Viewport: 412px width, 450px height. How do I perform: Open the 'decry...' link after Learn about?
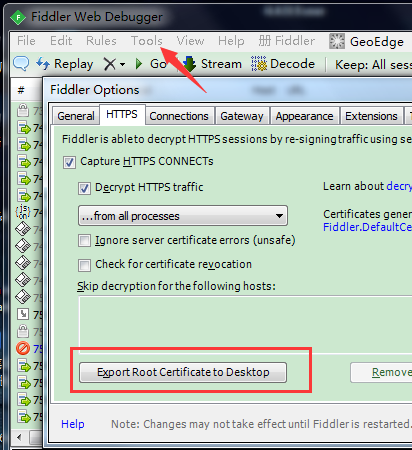(399, 186)
